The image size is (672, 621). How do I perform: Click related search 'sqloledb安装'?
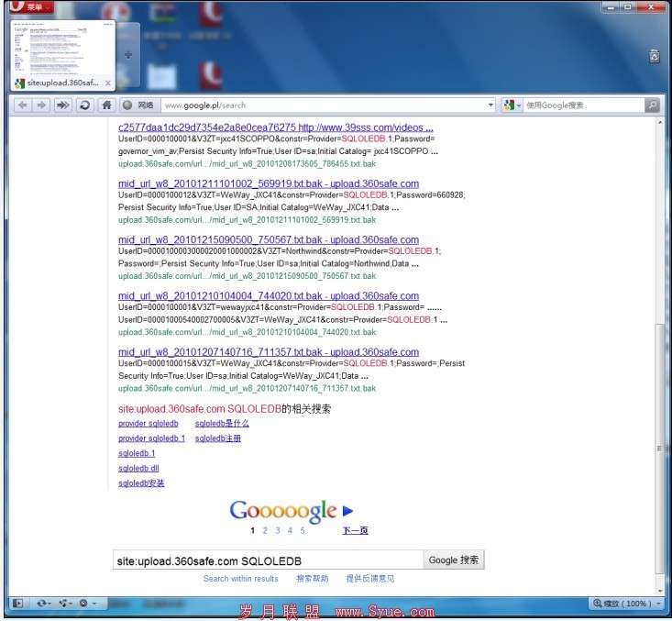click(141, 483)
